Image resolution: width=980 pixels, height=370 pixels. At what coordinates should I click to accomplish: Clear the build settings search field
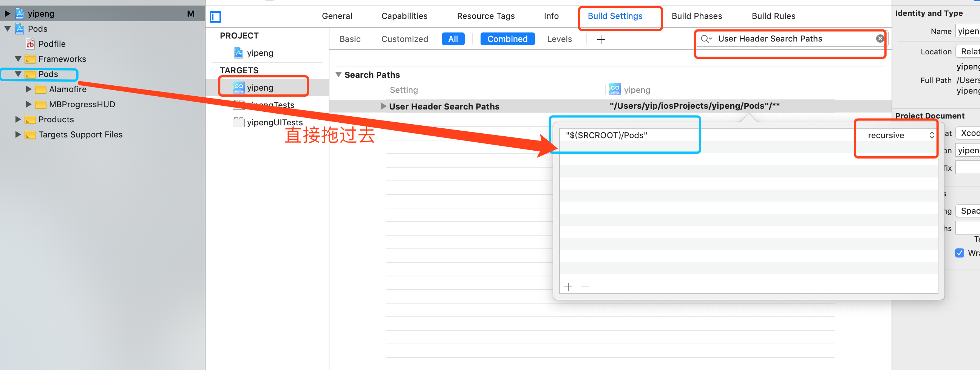pos(880,39)
